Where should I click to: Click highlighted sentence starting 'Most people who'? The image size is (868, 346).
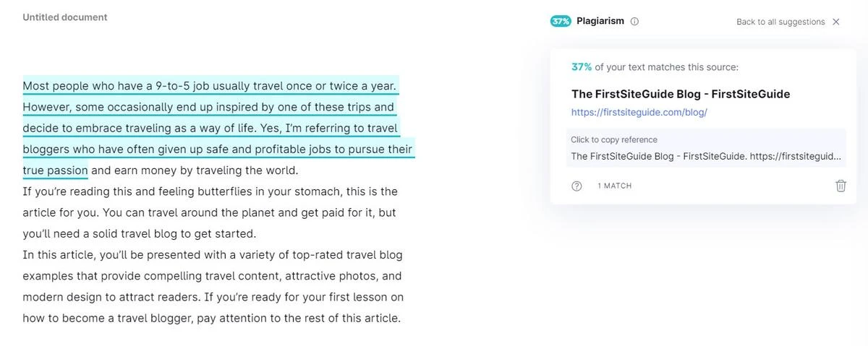[x=210, y=86]
